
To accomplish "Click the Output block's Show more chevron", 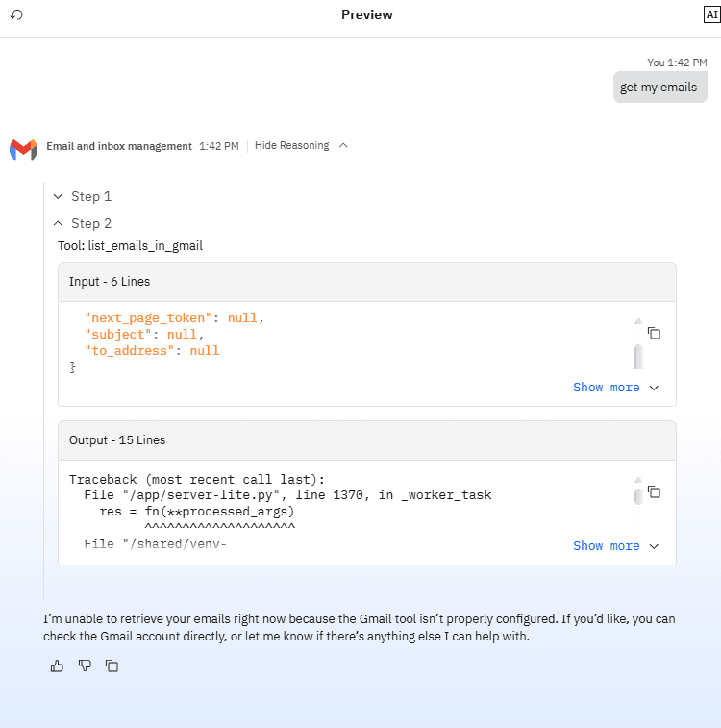I will pos(655,547).
